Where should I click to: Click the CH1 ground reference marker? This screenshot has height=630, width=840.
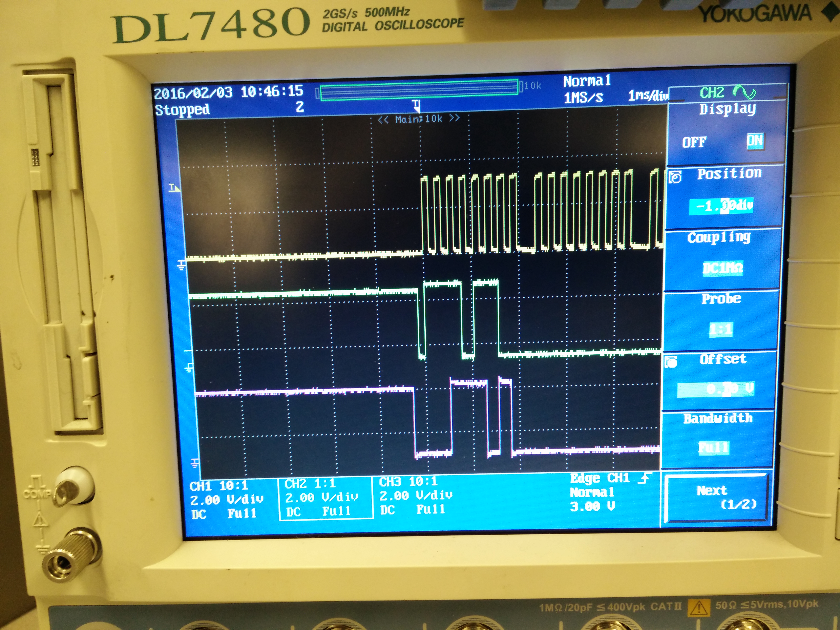(182, 265)
